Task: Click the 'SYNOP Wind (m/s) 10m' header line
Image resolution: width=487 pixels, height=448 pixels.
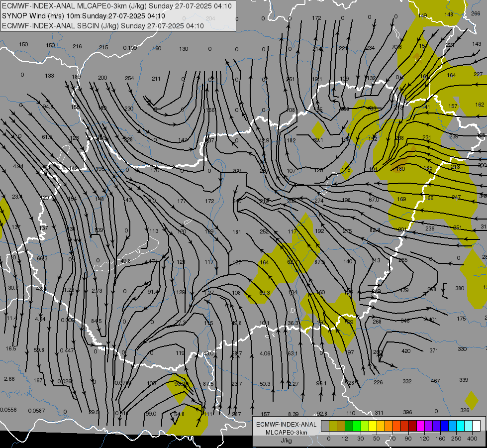Action: coord(83,16)
